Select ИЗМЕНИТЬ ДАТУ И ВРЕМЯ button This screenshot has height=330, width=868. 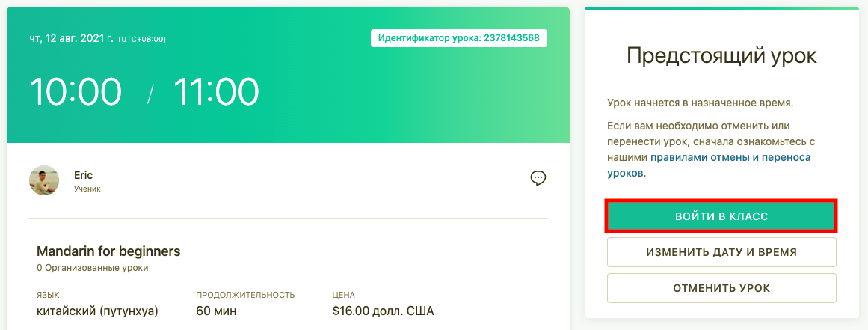(x=721, y=252)
